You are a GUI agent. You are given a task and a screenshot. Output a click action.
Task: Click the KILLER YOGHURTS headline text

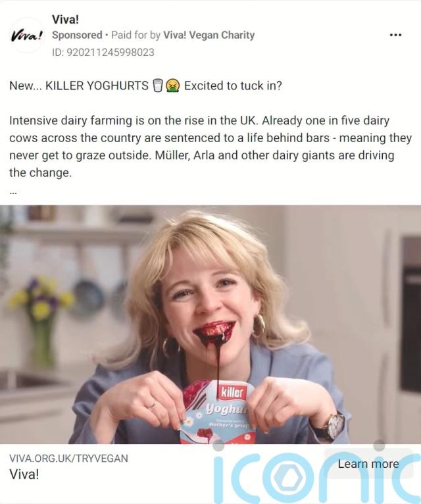pyautogui.click(x=97, y=86)
